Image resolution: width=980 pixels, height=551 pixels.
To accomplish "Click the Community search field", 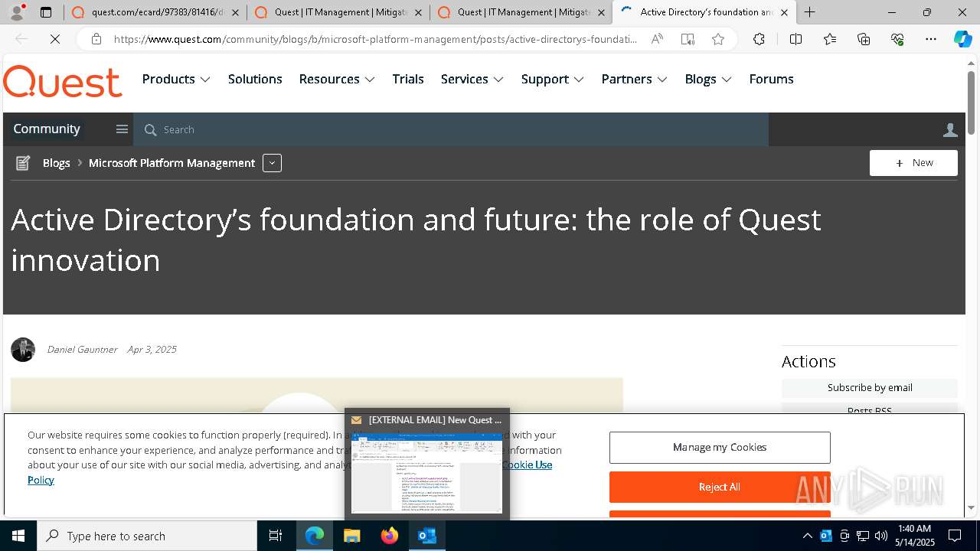I will (451, 129).
